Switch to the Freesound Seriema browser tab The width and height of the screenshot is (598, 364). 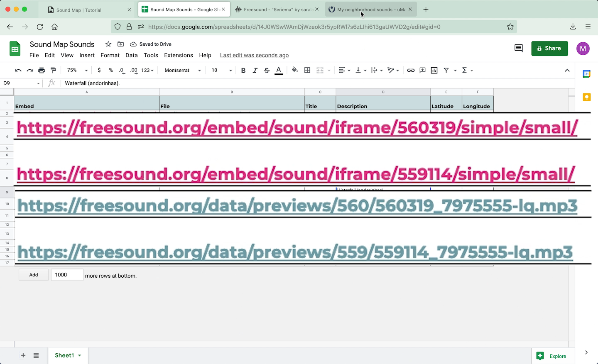coord(277,10)
